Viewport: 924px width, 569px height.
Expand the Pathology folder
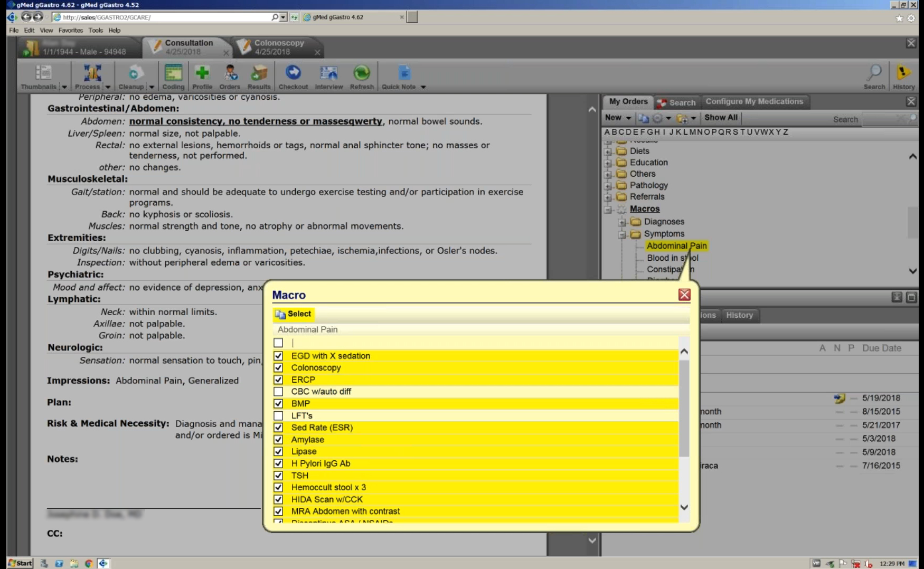(608, 186)
